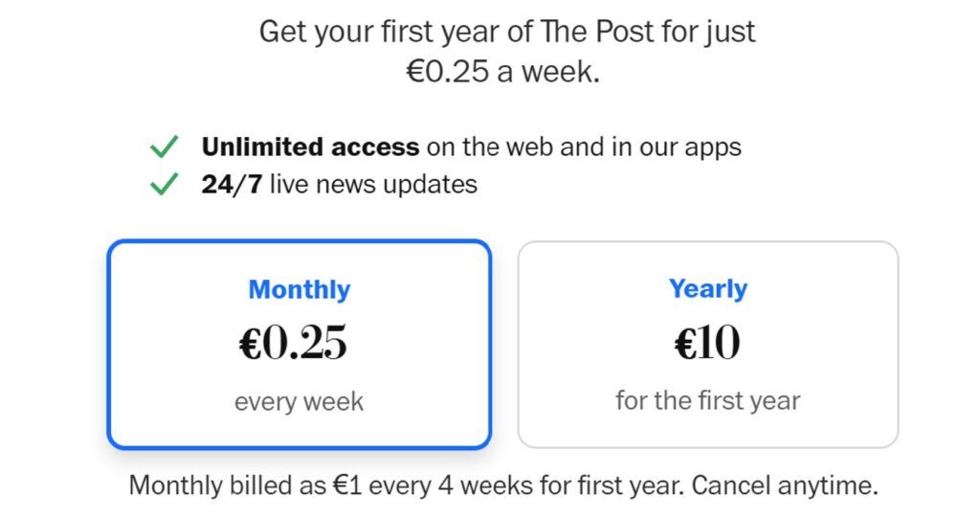Image resolution: width=980 pixels, height=520 pixels.
Task: Click the green checkmark beside Unlimited access
Action: click(165, 147)
